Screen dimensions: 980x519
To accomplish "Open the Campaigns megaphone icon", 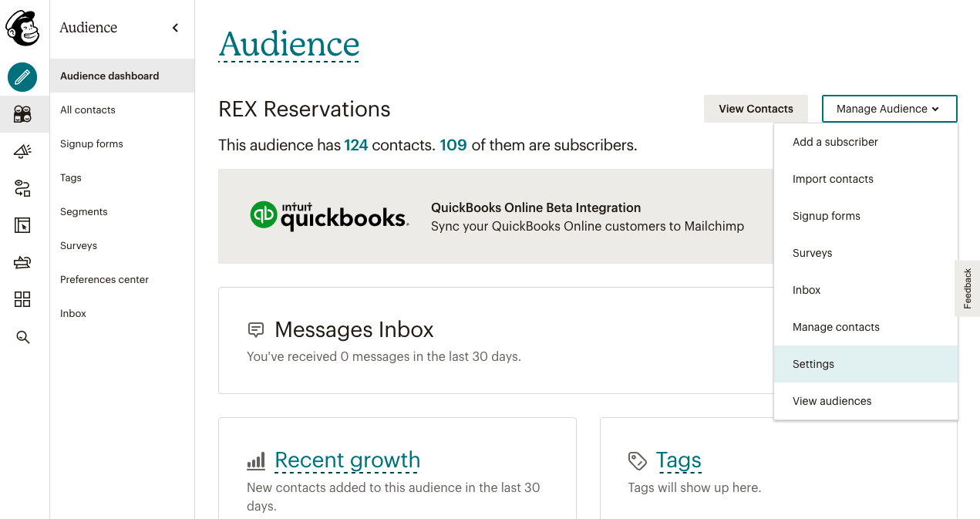I will click(x=22, y=151).
